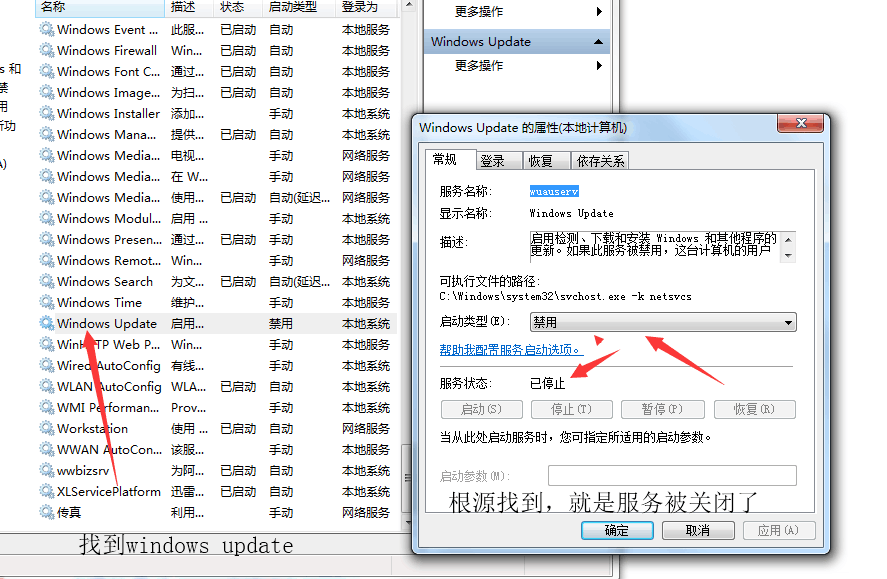Viewport: 887px width, 579px height.
Task: Sort services by 名称 column header
Action: coord(100,7)
